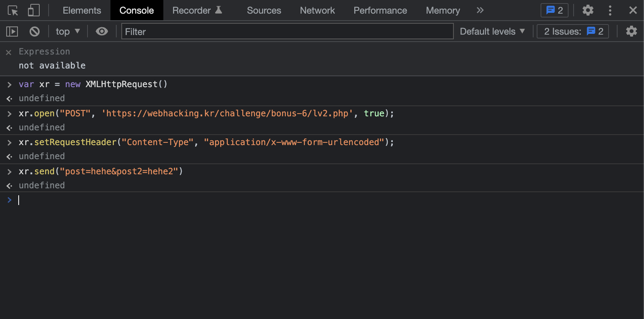This screenshot has width=644, height=319.
Task: Create live expression with the eye icon
Action: [x=102, y=32]
